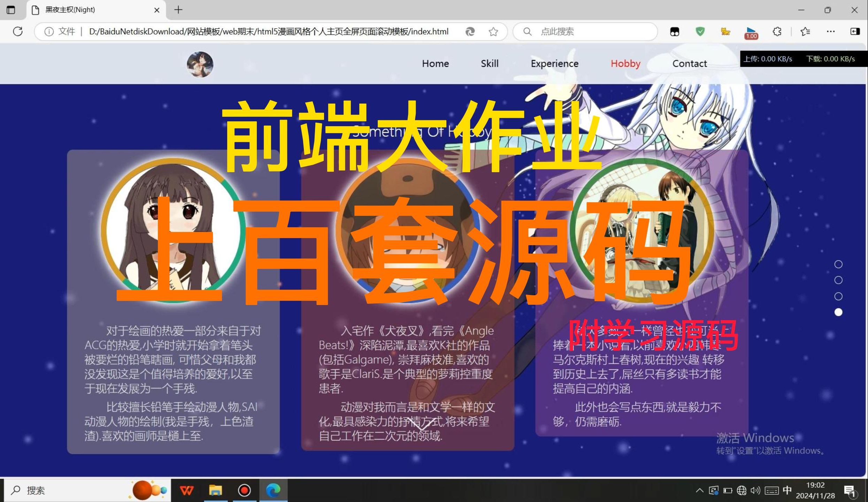Click the 点此搜索 search box
Viewport: 868px width, 502px height.
585,32
